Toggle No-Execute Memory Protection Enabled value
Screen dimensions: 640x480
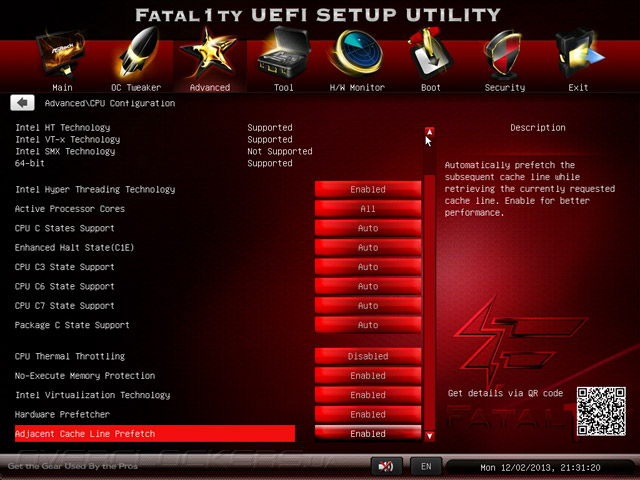(368, 376)
